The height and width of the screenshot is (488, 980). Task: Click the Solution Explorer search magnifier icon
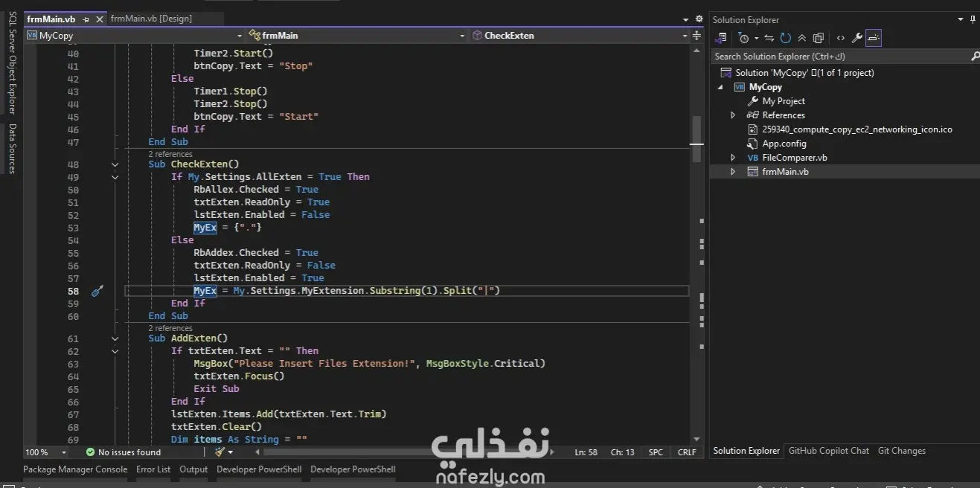[974, 57]
